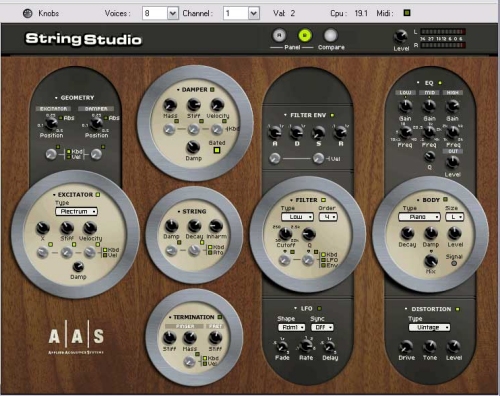Click the Filter LFO modulation checkbox
The width and height of the screenshot is (500, 396).
click(x=323, y=260)
